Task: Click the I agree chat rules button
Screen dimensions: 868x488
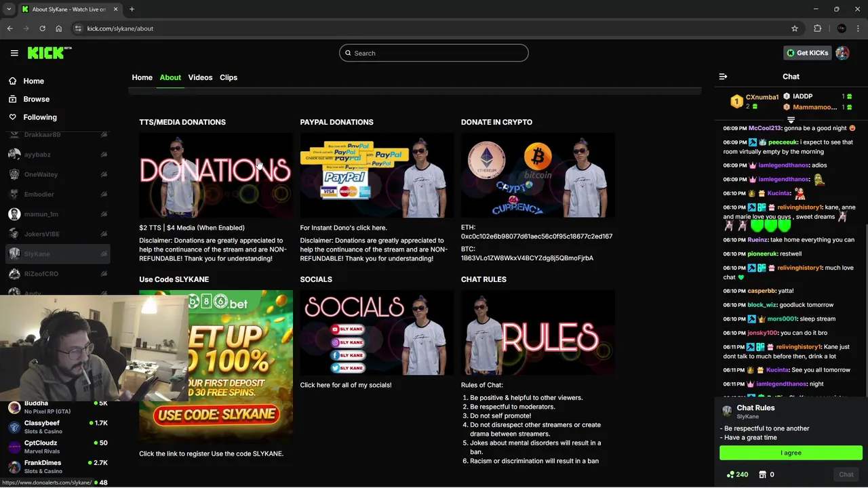Action: tap(791, 453)
